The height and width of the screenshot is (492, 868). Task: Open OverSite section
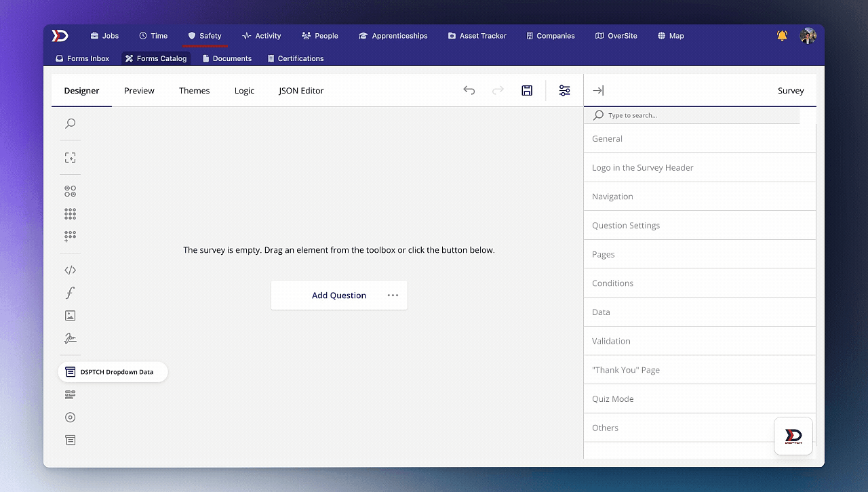616,36
